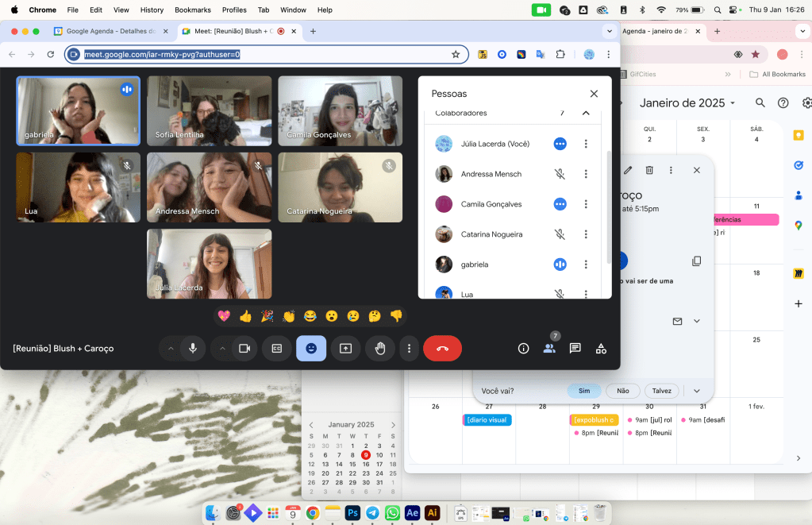This screenshot has height=525, width=812.
Task: Open more options for Andressa Mensch
Action: pyautogui.click(x=586, y=174)
